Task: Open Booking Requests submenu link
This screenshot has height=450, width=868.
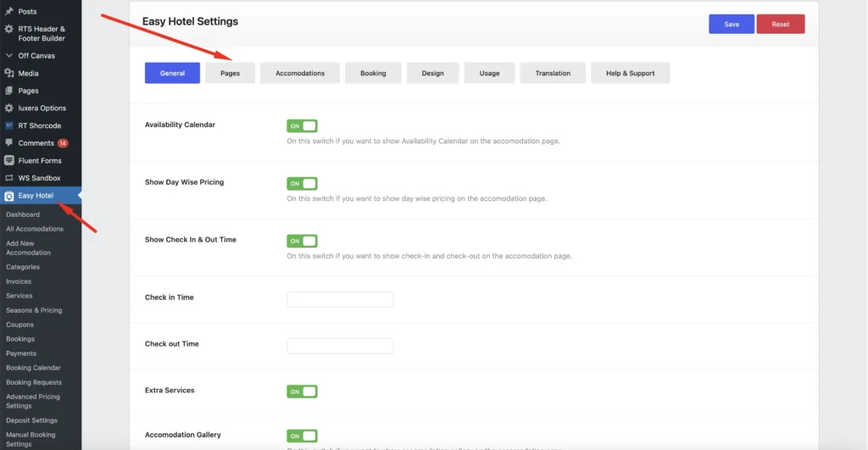Action: click(x=34, y=382)
